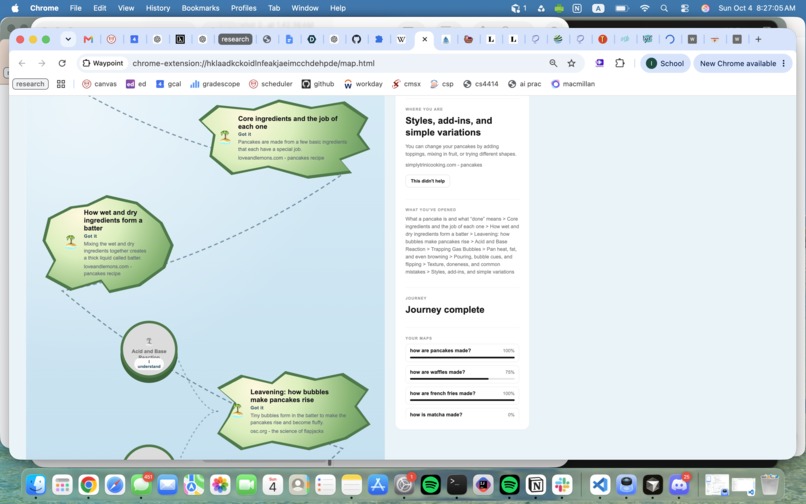
Task: Select the how are french fries made? map
Action: coord(462,395)
